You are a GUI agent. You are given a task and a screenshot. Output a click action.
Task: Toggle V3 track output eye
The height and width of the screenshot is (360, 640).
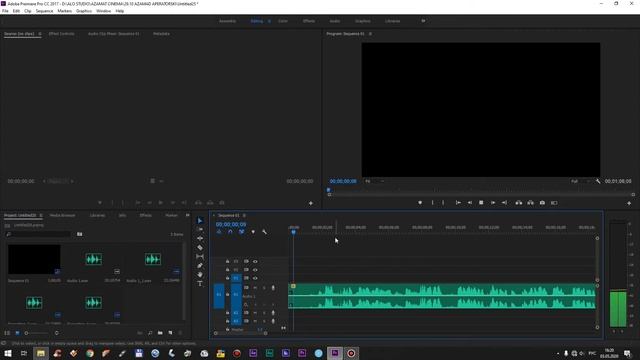click(x=255, y=261)
